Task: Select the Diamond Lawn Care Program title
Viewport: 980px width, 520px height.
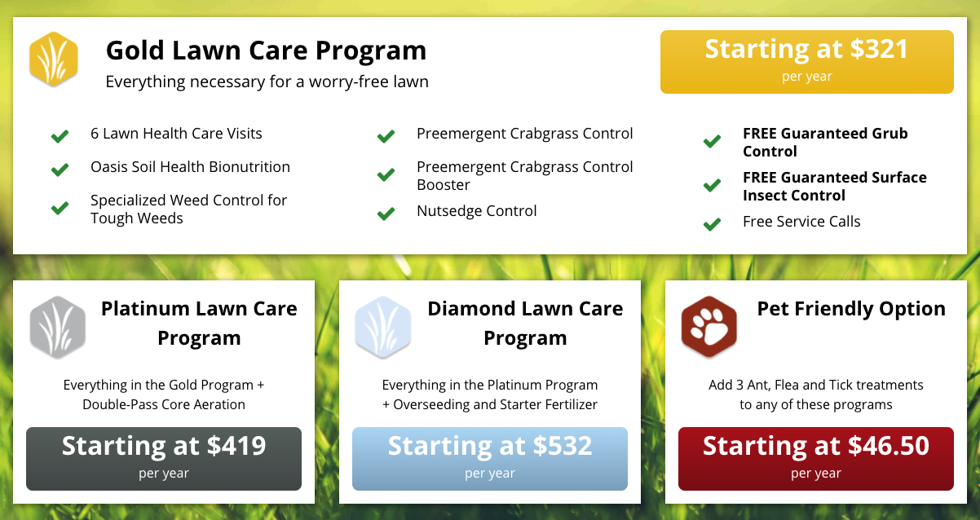Action: (525, 324)
